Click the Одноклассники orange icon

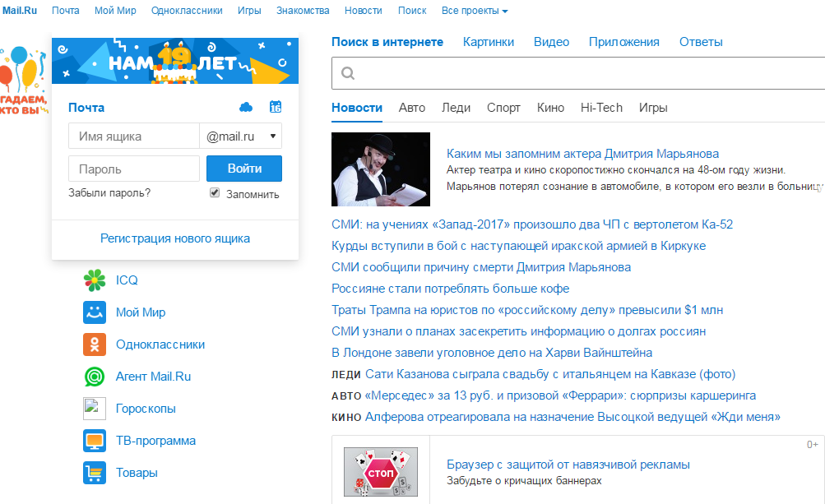[95, 344]
